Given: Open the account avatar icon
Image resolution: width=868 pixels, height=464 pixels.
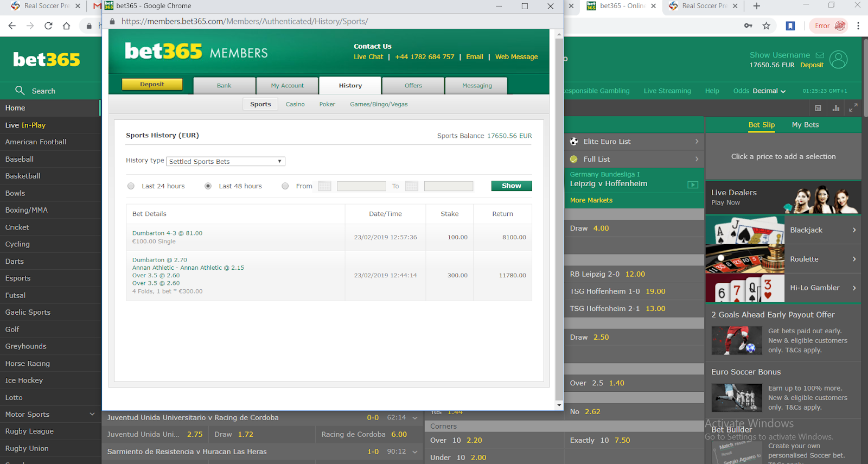Looking at the screenshot, I should tap(838, 59).
